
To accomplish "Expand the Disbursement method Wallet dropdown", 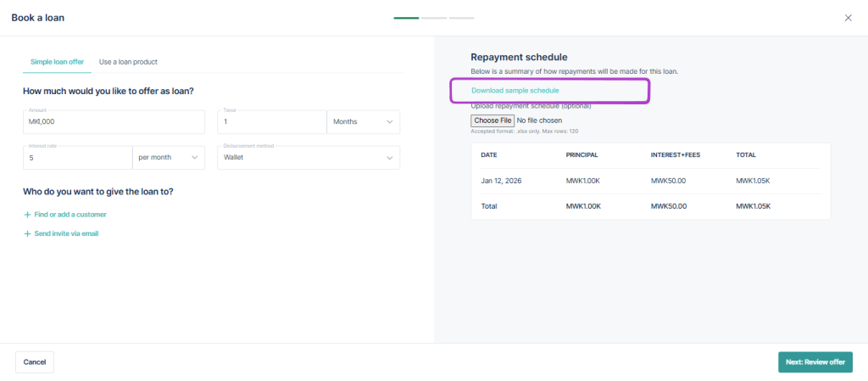I will coord(309,158).
